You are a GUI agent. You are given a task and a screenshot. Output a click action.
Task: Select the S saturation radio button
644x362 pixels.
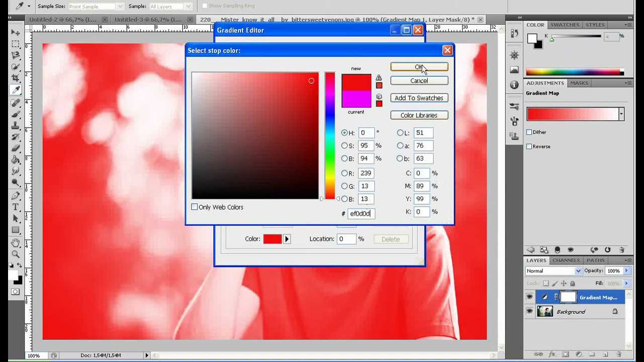pyautogui.click(x=345, y=146)
